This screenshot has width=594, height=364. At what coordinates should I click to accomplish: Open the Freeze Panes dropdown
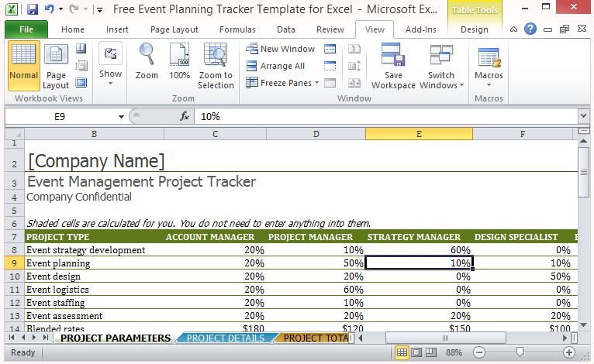[x=282, y=83]
